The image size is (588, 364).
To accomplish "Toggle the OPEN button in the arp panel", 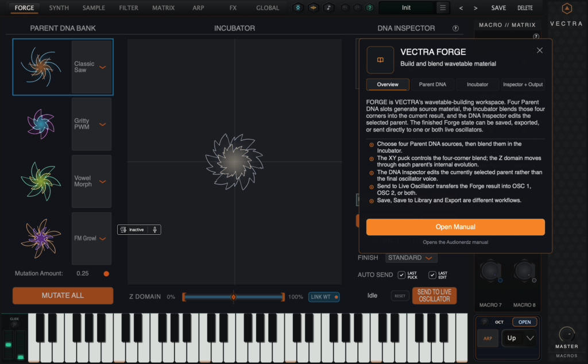I will (524, 322).
